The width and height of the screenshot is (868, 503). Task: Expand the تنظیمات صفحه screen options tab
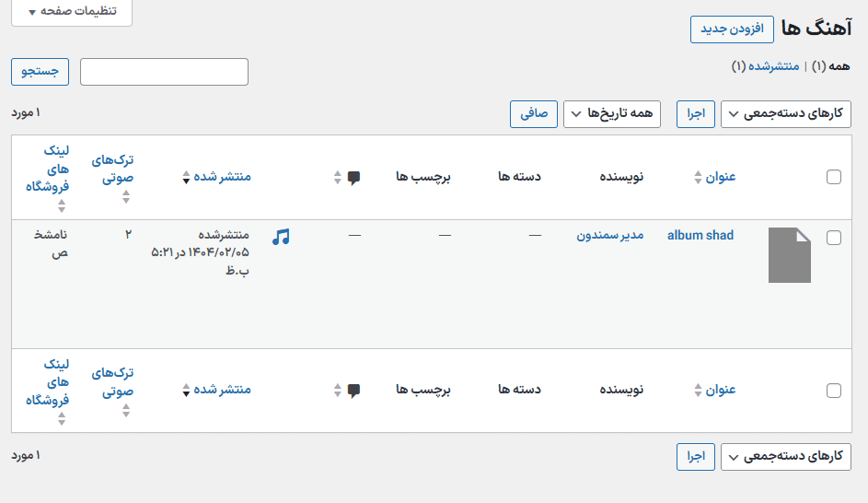pos(72,12)
